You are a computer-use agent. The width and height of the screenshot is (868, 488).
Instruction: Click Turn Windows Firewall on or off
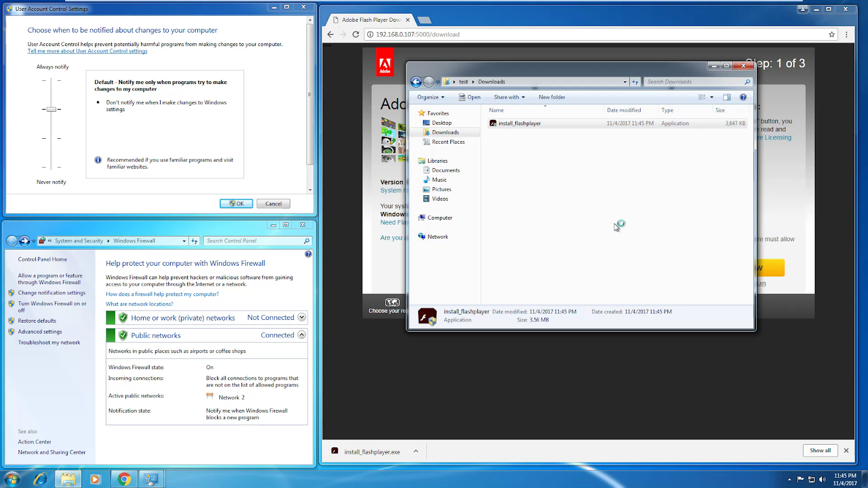[52, 307]
